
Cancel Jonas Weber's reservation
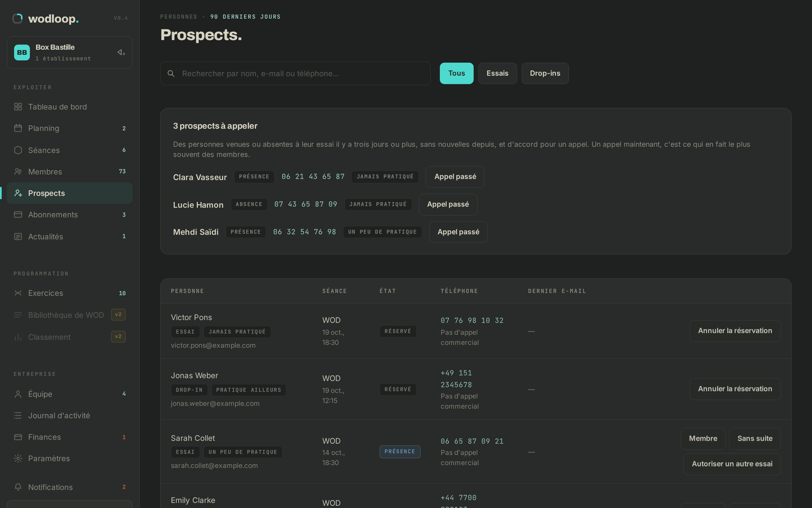click(735, 389)
